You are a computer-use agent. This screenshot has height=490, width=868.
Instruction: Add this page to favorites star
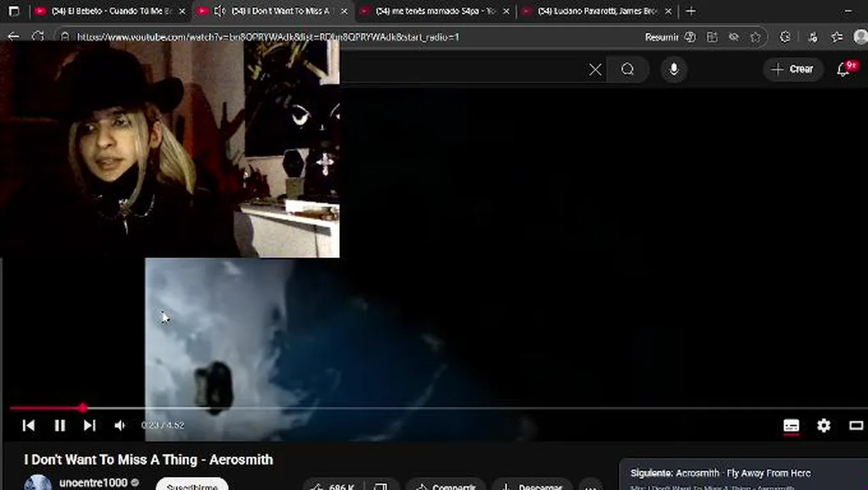click(756, 37)
